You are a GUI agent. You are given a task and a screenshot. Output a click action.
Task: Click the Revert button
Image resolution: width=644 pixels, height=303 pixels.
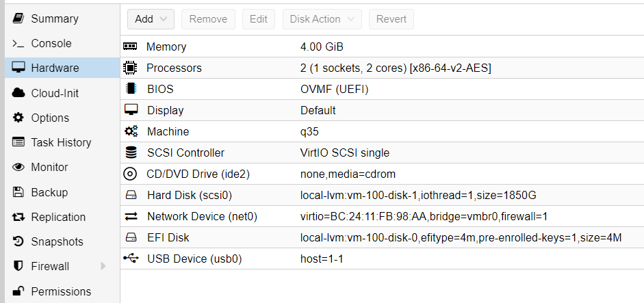[x=391, y=19]
